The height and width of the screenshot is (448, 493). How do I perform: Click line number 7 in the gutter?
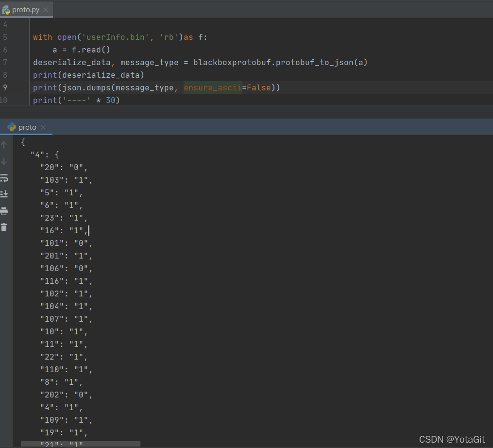[x=5, y=62]
